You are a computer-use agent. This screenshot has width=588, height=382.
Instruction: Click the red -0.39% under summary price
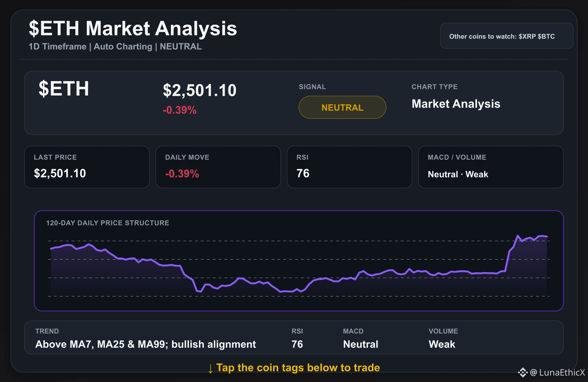180,110
